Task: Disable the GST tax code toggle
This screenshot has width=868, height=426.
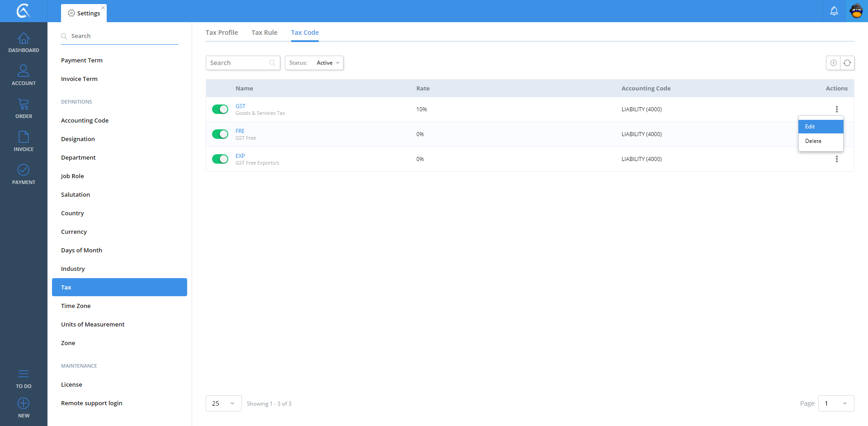Action: pos(220,109)
